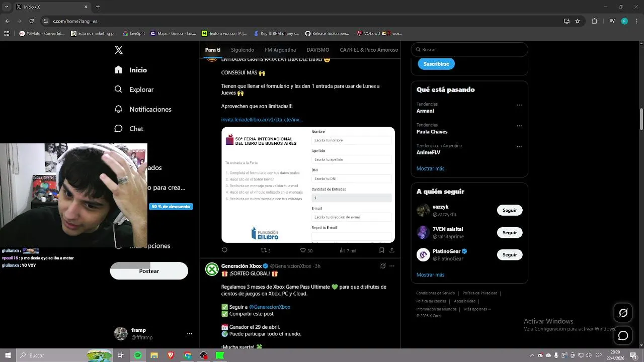Open options dots for Paula Chaves trend
The width and height of the screenshot is (644, 362).
pyautogui.click(x=519, y=126)
